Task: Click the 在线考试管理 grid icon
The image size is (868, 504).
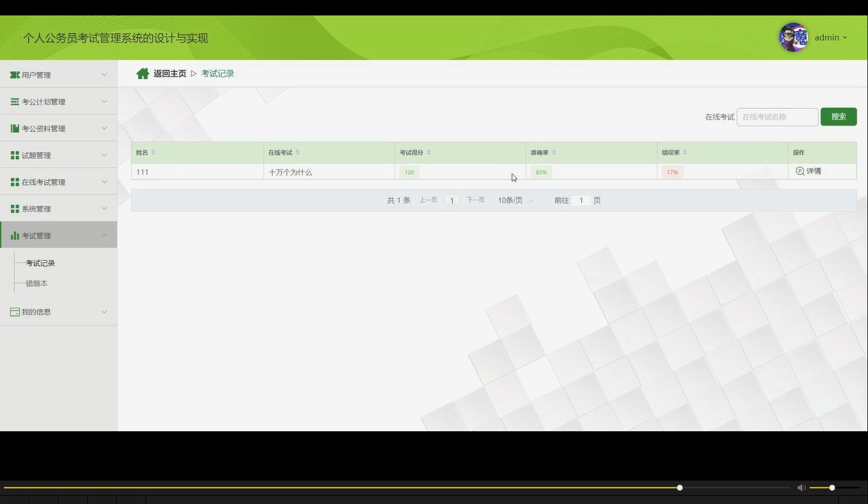Action: click(15, 182)
